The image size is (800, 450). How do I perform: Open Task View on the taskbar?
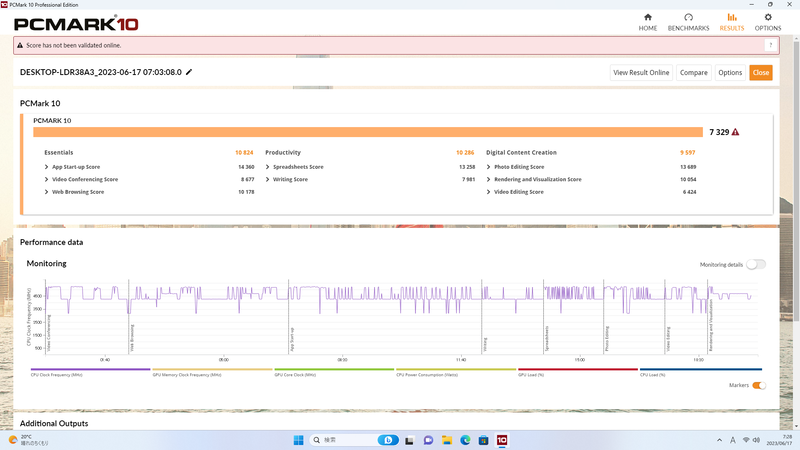tap(409, 440)
